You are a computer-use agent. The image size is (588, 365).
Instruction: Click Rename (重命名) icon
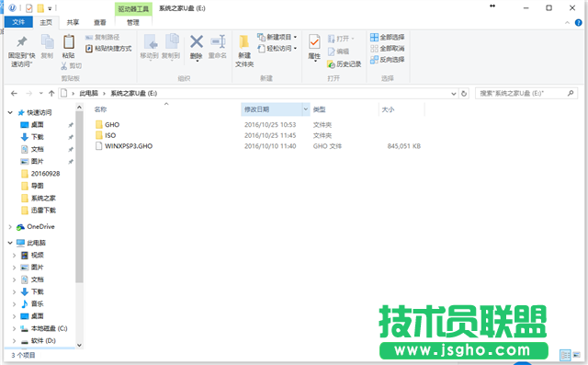(x=218, y=41)
